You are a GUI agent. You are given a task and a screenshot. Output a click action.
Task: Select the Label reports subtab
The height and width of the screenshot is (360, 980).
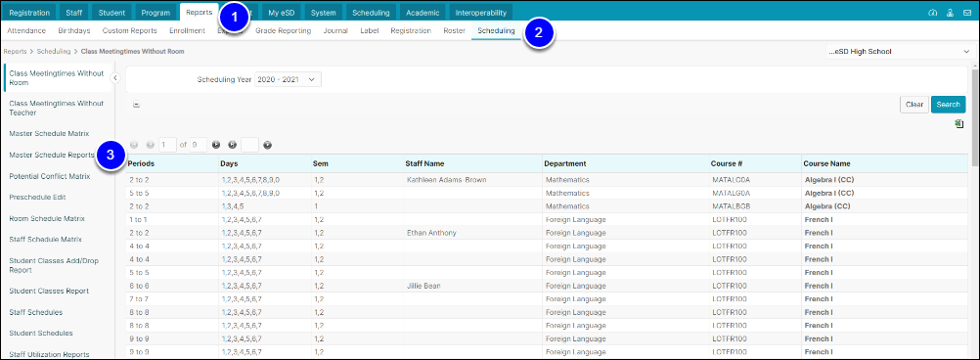tap(370, 30)
